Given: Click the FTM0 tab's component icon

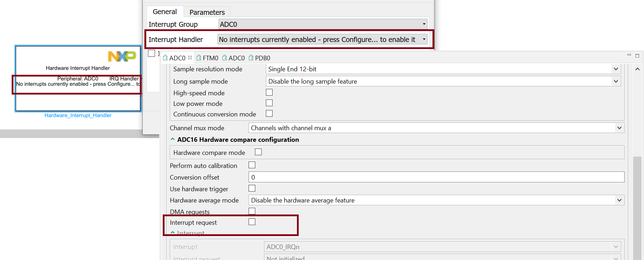Looking at the screenshot, I should [x=199, y=58].
